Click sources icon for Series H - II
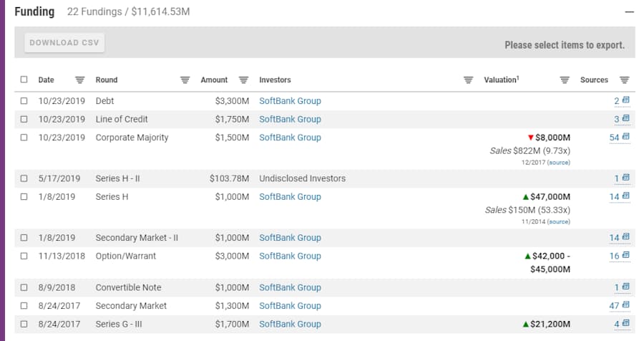This screenshot has height=341, width=644. coord(625,178)
